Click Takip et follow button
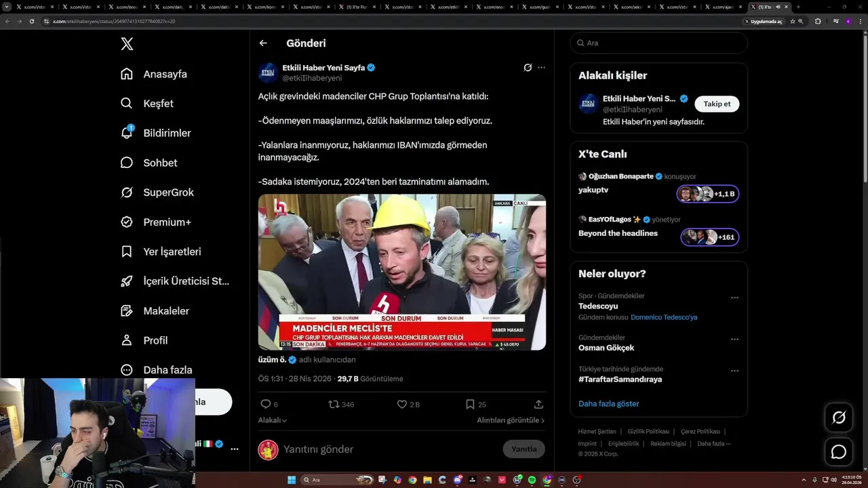Image resolution: width=868 pixels, height=488 pixels. coord(717,104)
